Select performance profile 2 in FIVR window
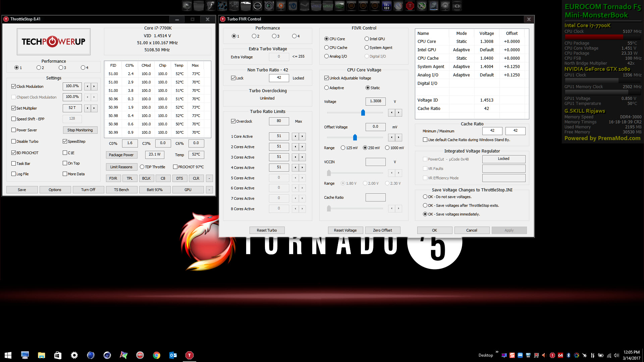644x362 pixels. tap(254, 36)
